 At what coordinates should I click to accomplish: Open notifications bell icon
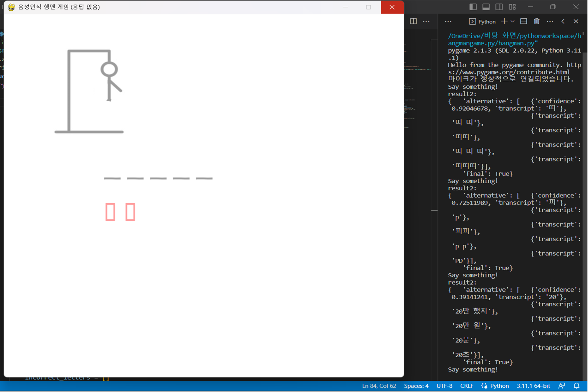pos(577,386)
